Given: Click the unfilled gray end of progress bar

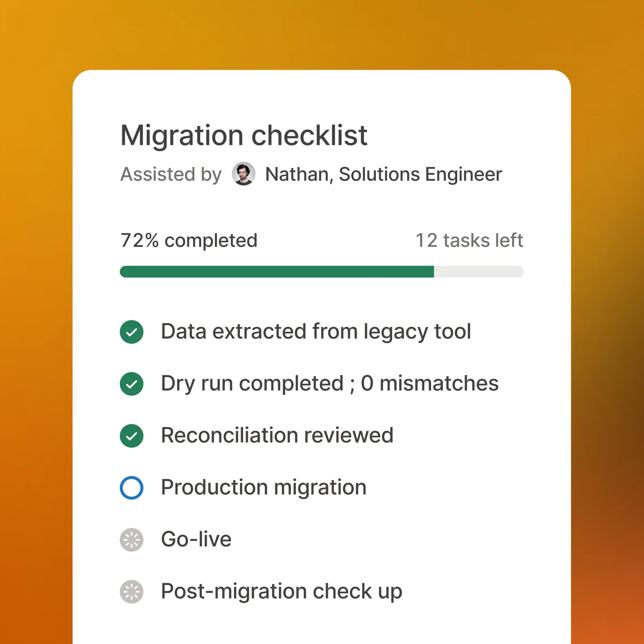Looking at the screenshot, I should coord(479,272).
